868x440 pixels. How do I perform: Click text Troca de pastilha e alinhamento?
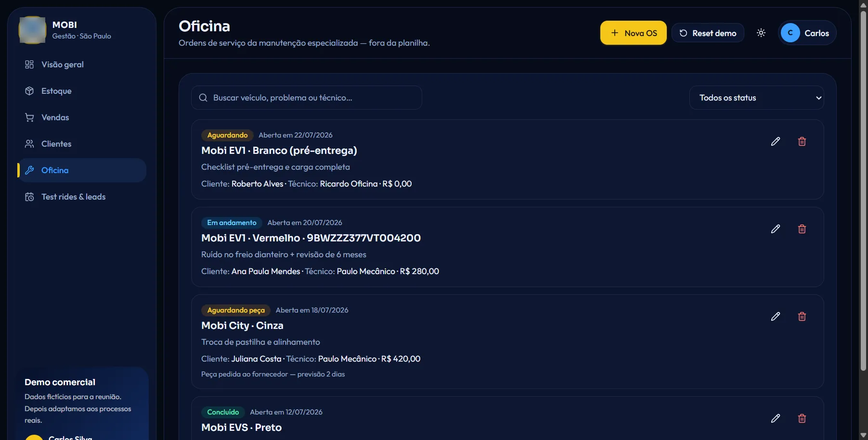pos(260,342)
